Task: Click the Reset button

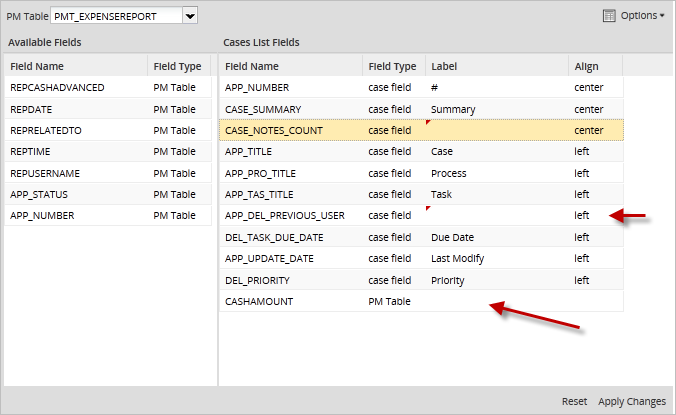Action: (574, 401)
